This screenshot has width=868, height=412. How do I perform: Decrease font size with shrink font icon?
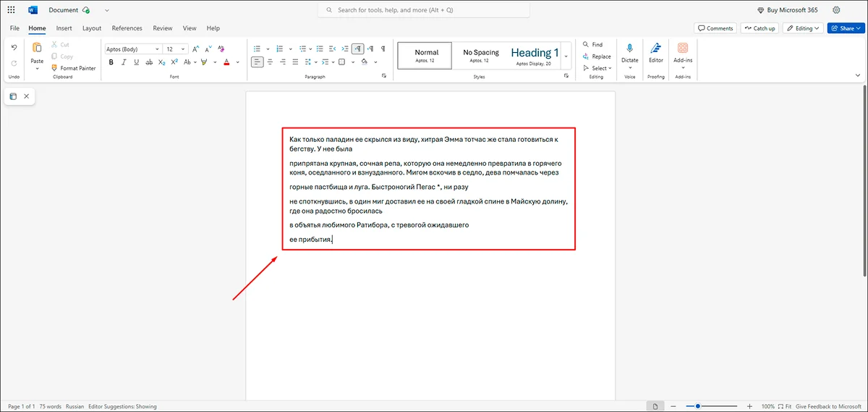click(208, 49)
